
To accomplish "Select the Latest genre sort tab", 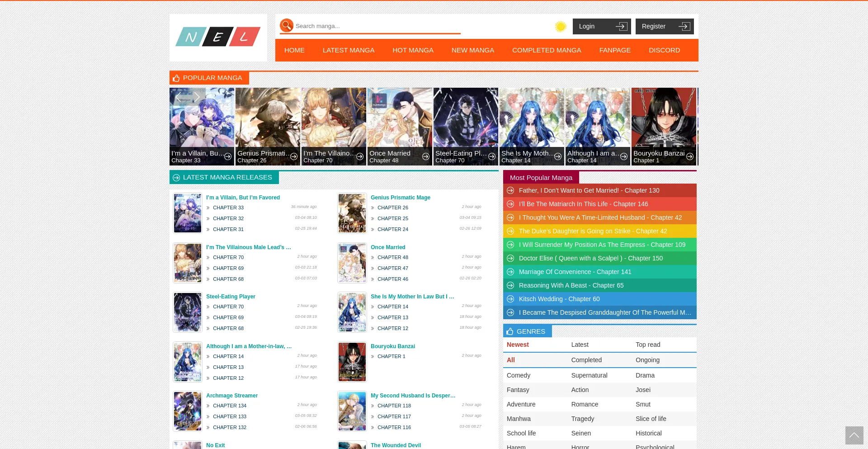I will click(x=580, y=345).
